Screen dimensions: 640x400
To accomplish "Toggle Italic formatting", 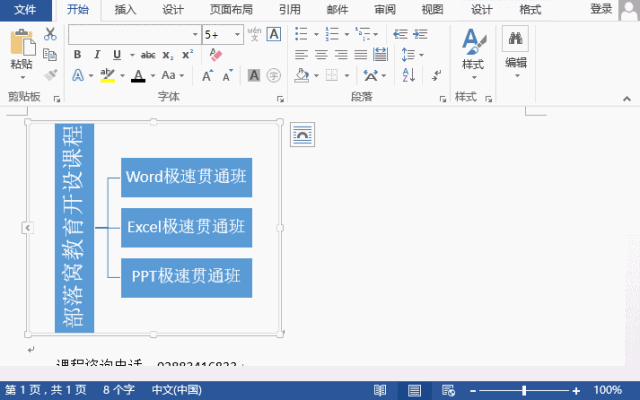I will tap(97, 54).
